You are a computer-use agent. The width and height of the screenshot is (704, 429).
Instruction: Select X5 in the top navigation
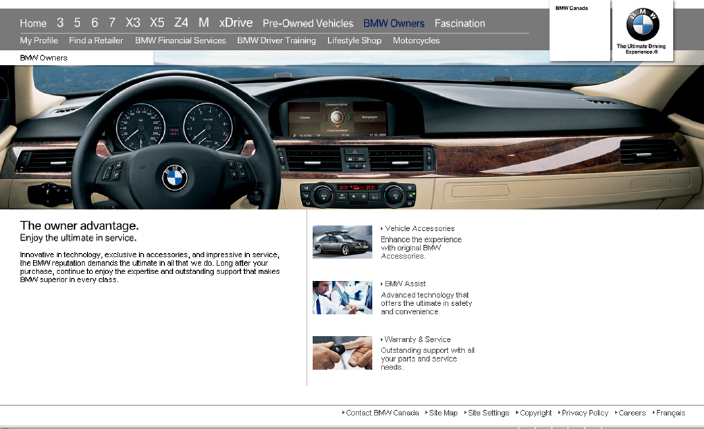(x=157, y=22)
